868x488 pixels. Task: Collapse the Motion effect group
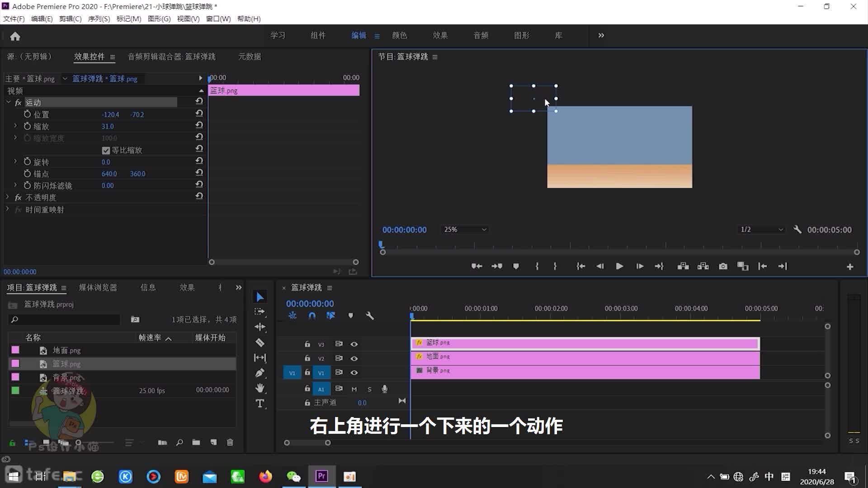8,102
